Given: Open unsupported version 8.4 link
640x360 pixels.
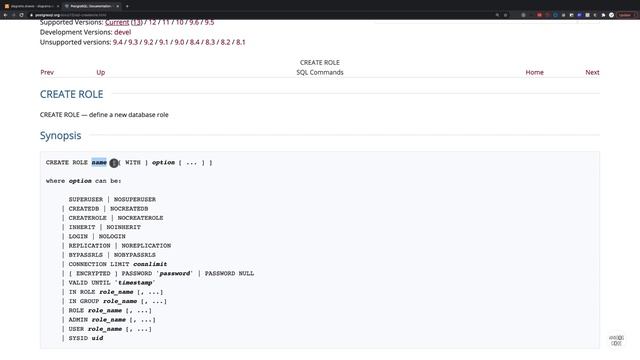Looking at the screenshot, I should 195,42.
